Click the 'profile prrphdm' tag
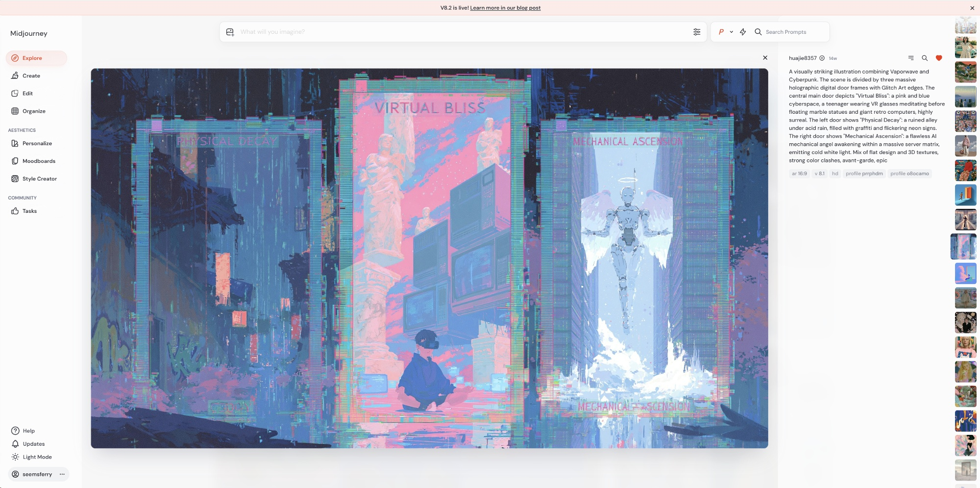Image resolution: width=980 pixels, height=488 pixels. (x=864, y=174)
